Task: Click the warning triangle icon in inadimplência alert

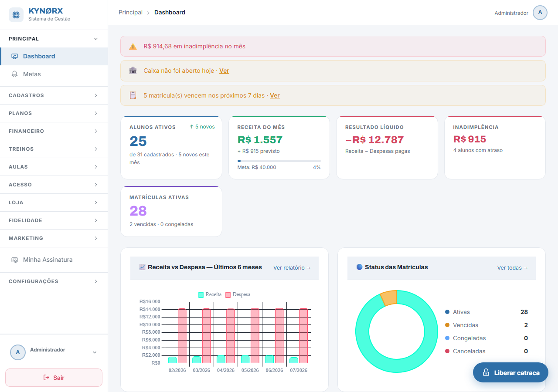Action: coord(133,46)
